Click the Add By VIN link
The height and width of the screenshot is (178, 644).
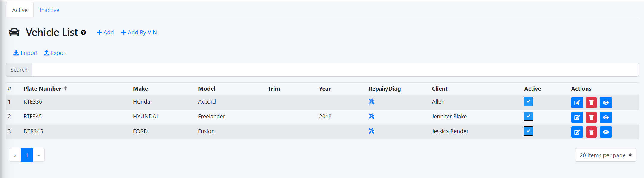pyautogui.click(x=139, y=33)
